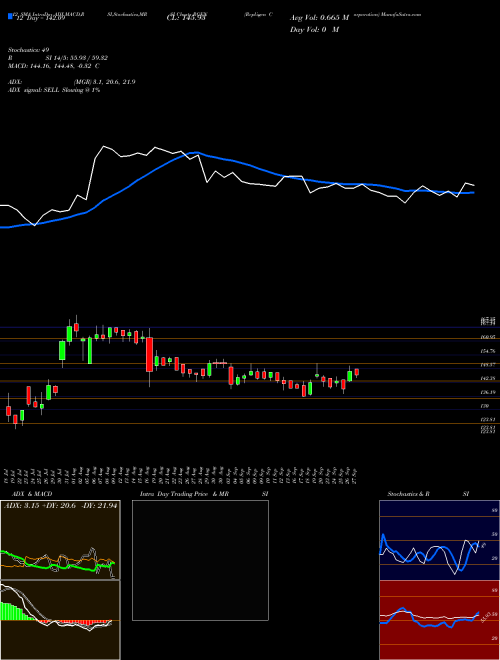Open the ADX line chart panel with green line
Viewport: 500px width, 660px height.
60,540
